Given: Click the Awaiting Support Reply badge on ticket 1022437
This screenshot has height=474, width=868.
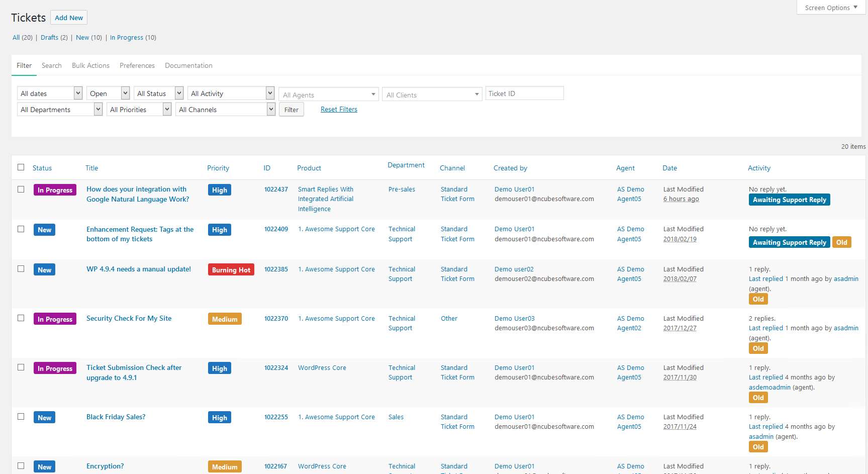Looking at the screenshot, I should 789,200.
